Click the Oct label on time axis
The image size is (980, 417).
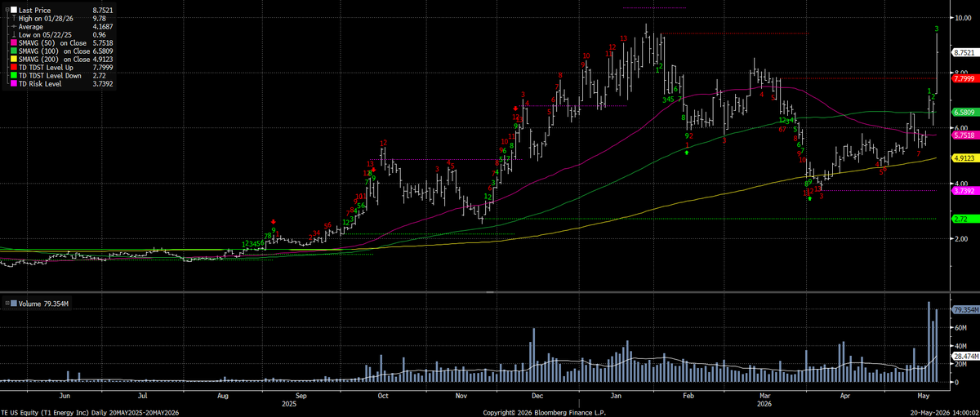382,394
